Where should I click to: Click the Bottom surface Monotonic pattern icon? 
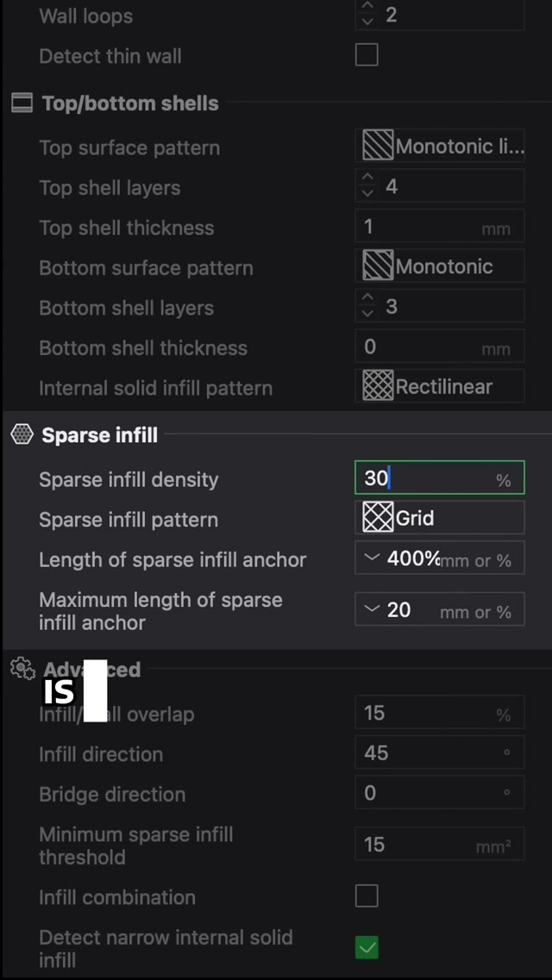(x=378, y=266)
